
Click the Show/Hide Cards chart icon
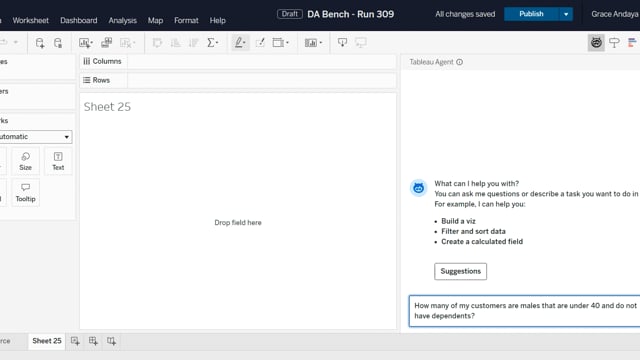point(313,42)
